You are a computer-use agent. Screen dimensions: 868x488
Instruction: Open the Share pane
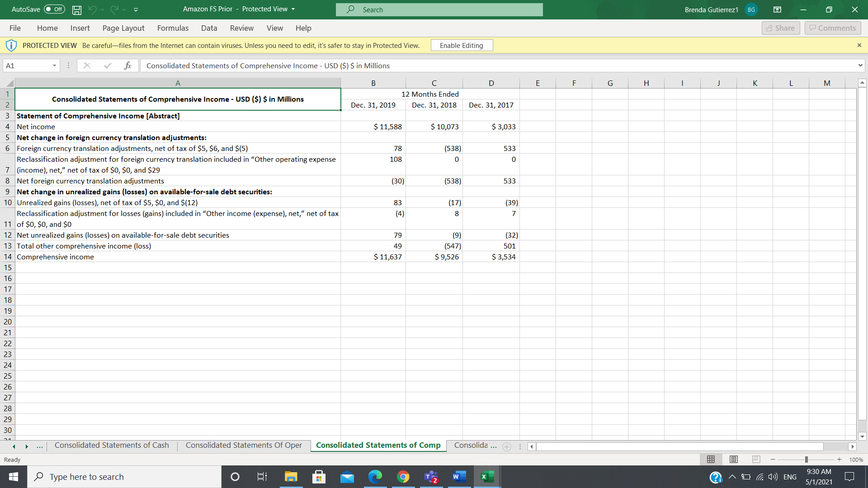[781, 28]
